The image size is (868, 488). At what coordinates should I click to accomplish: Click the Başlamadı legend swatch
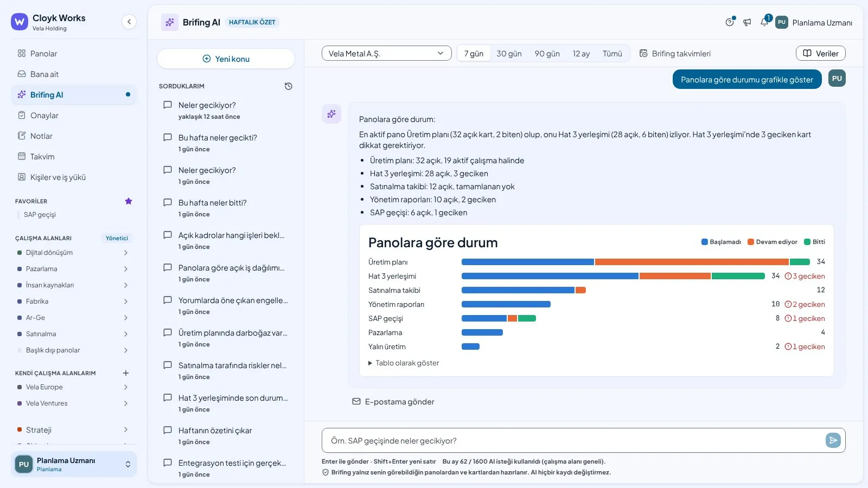704,242
